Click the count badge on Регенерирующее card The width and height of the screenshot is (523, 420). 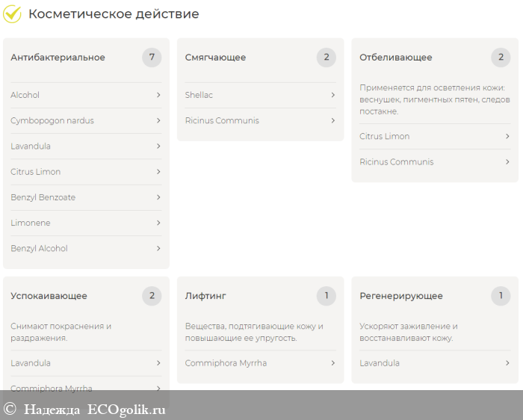tap(501, 296)
